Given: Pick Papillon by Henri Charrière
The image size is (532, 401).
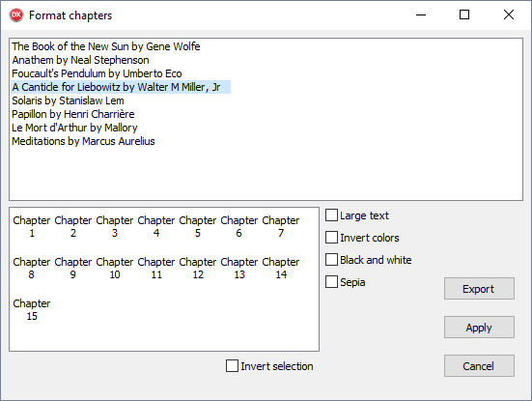Looking at the screenshot, I should point(73,114).
